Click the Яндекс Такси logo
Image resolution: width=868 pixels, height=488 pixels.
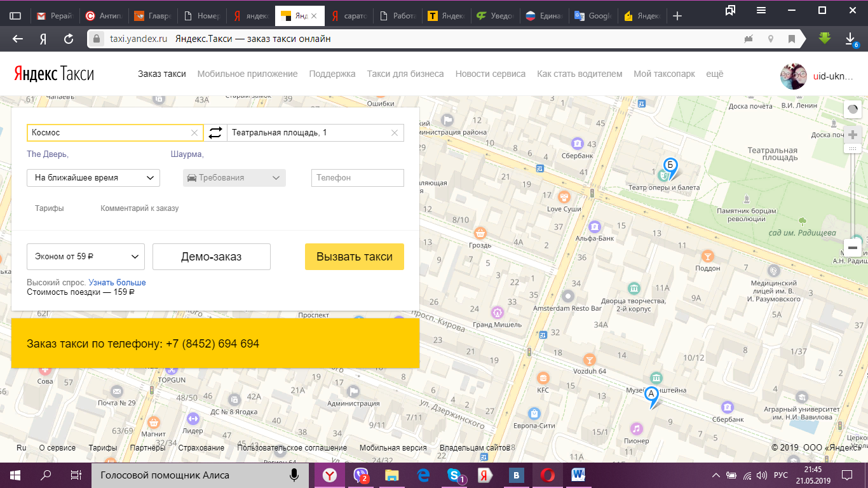pyautogui.click(x=54, y=74)
